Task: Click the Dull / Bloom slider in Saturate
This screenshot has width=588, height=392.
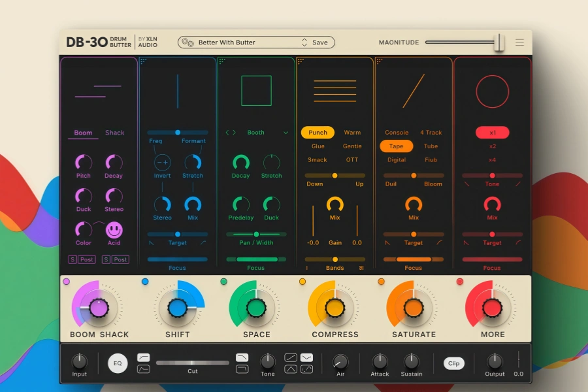Action: (x=414, y=176)
